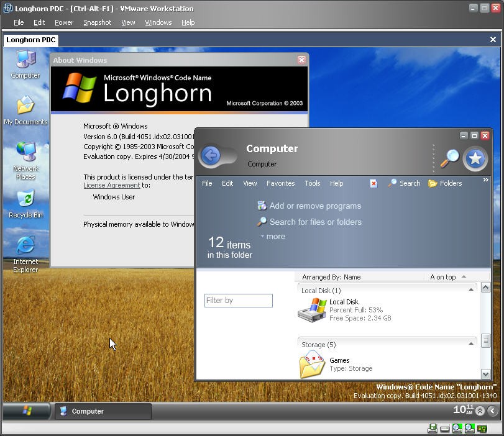Viewport: 504px width, 436px height.
Task: Toggle the Search pane toolbar button
Action: [404, 183]
